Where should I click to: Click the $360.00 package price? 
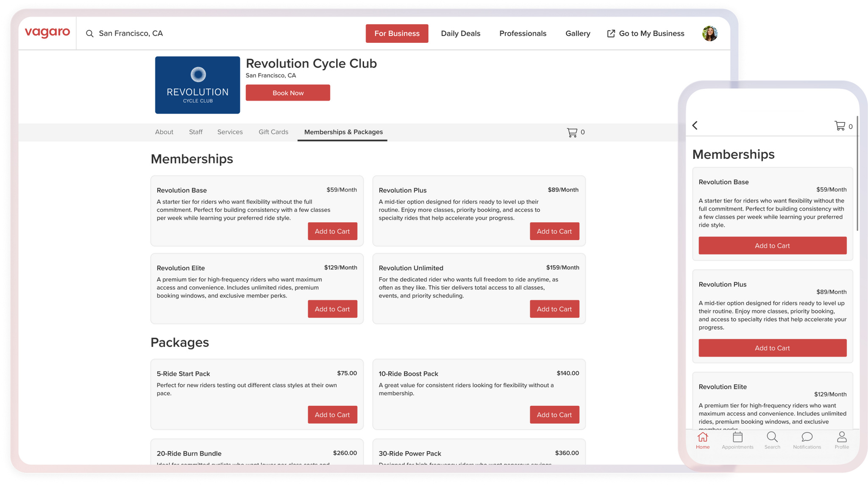click(x=567, y=453)
